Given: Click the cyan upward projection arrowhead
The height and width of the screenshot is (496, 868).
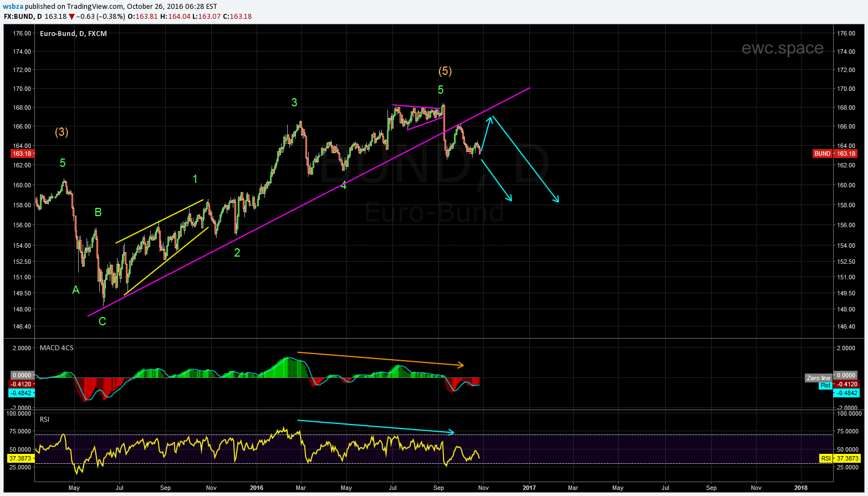Looking at the screenshot, I should click(x=491, y=117).
